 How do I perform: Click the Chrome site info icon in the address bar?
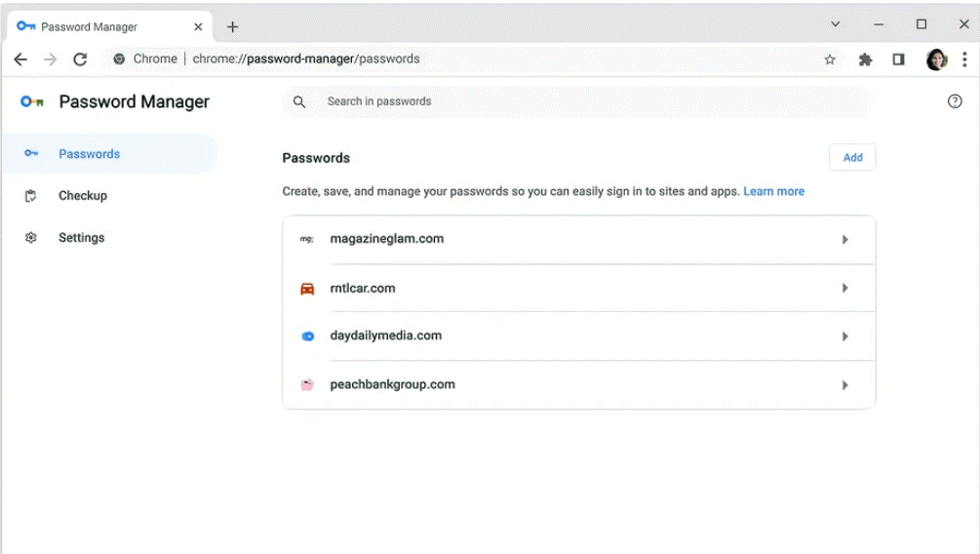[x=119, y=59]
